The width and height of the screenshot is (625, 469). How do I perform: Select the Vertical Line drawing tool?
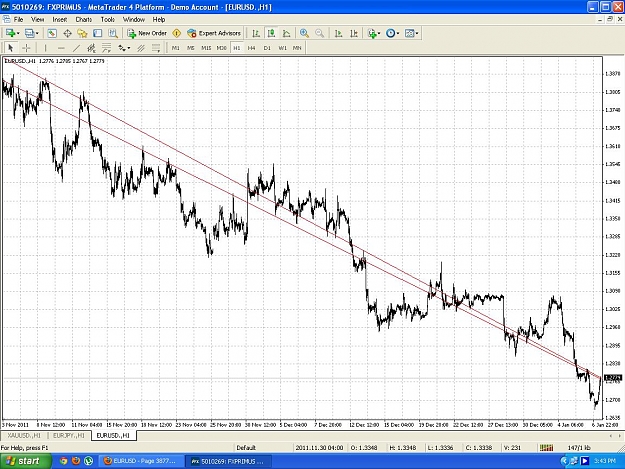(x=45, y=48)
